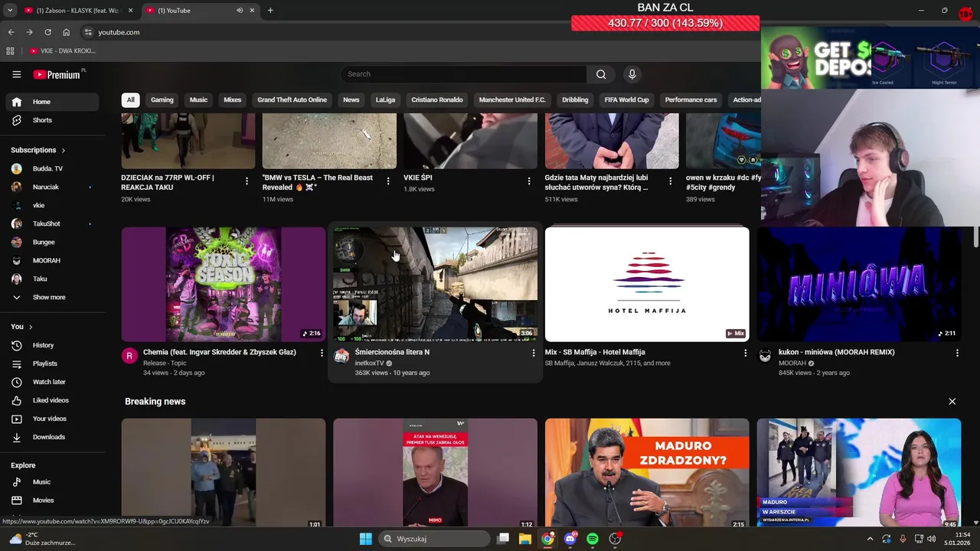The height and width of the screenshot is (551, 980).
Task: Mute audio on the YouTube tab
Action: [240, 10]
